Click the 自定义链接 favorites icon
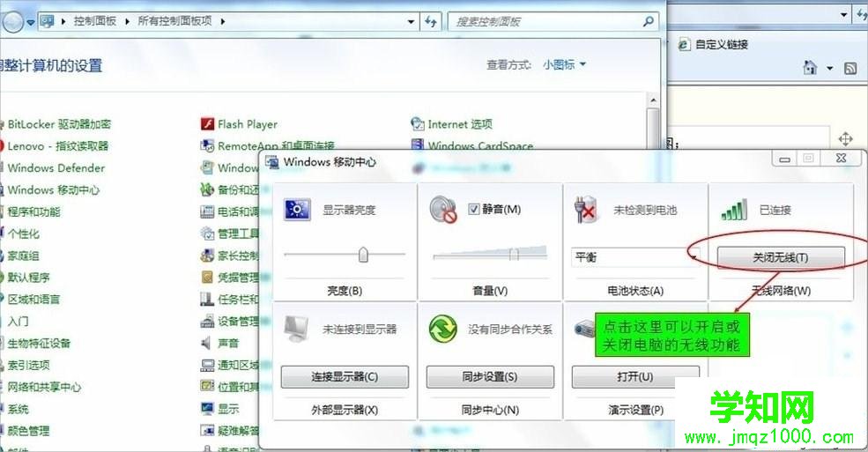868x452 pixels. click(x=685, y=45)
